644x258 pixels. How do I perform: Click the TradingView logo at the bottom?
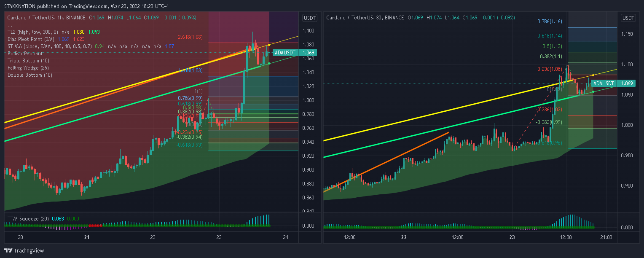point(24,250)
